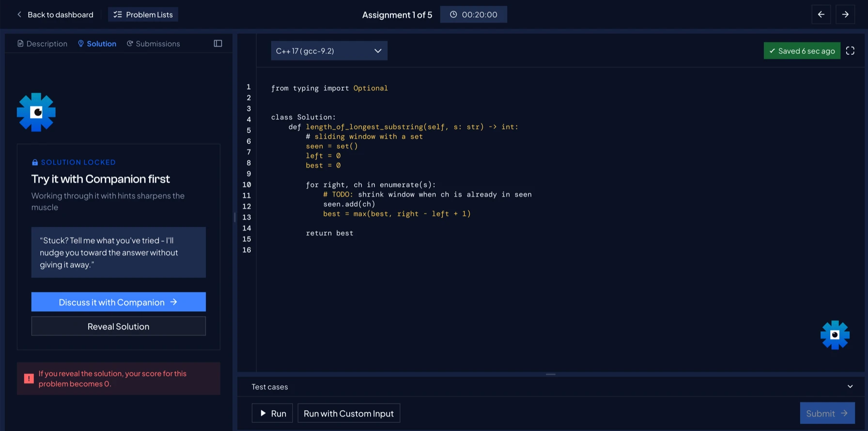Toggle fullscreen editor mode

point(850,51)
